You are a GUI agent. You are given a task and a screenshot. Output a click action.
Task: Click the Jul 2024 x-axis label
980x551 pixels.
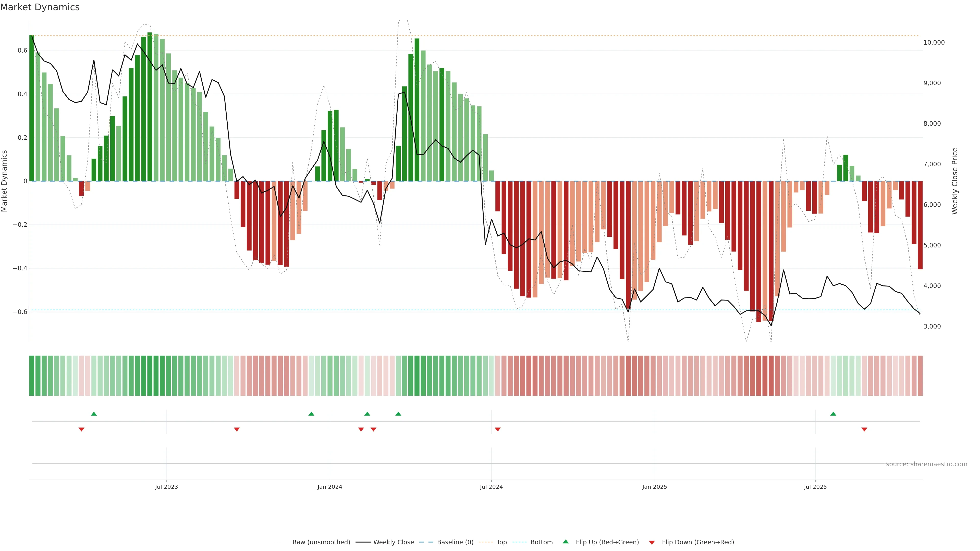pyautogui.click(x=491, y=487)
